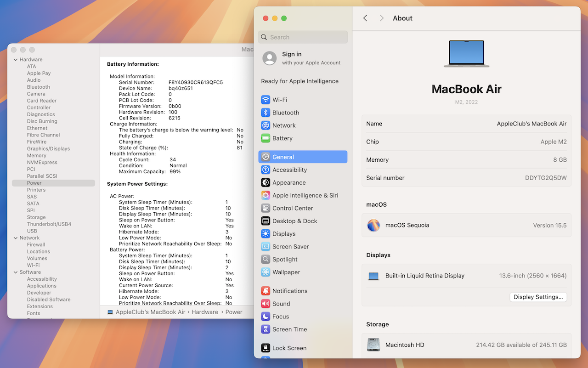The height and width of the screenshot is (368, 588).
Task: Collapse the Hardware section in System Information
Action: (16, 60)
